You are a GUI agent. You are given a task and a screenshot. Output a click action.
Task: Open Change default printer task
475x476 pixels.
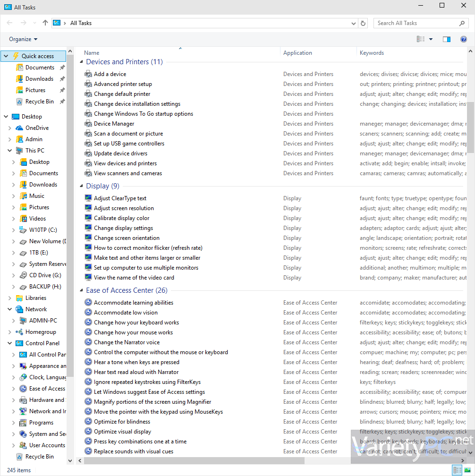122,94
